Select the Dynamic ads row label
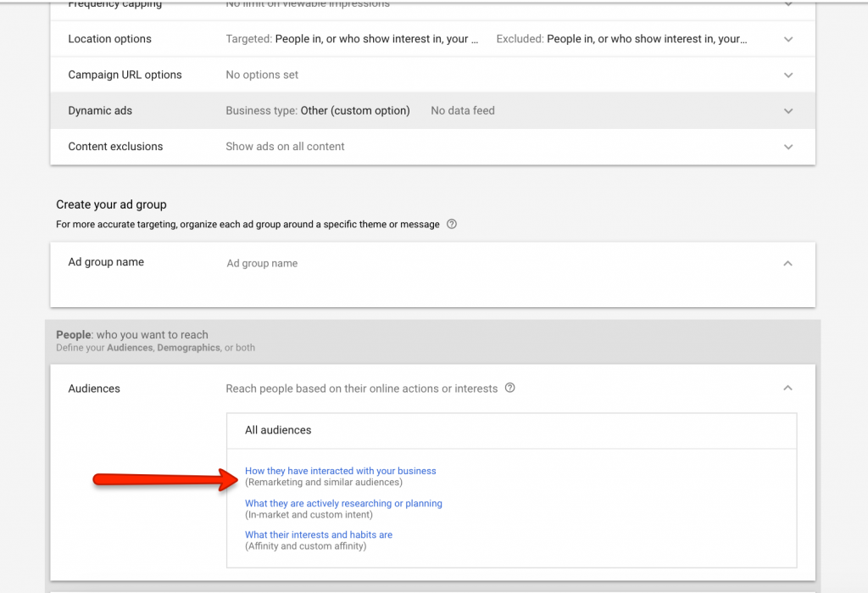This screenshot has width=868, height=593. tap(100, 110)
